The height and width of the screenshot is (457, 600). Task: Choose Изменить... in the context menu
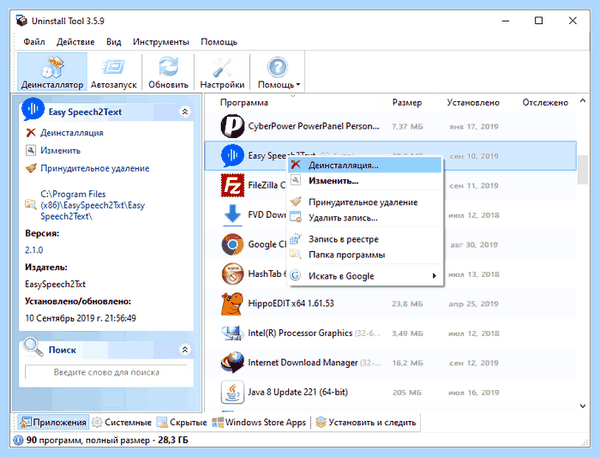point(365,181)
